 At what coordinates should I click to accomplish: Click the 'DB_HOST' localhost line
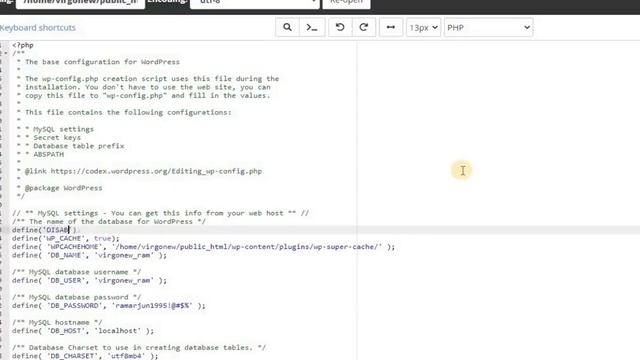[x=83, y=331]
